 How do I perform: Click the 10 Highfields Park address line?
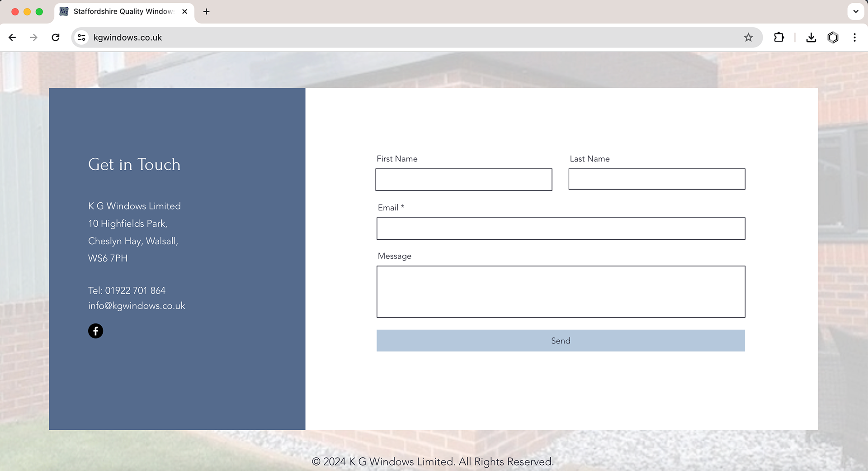[128, 224]
